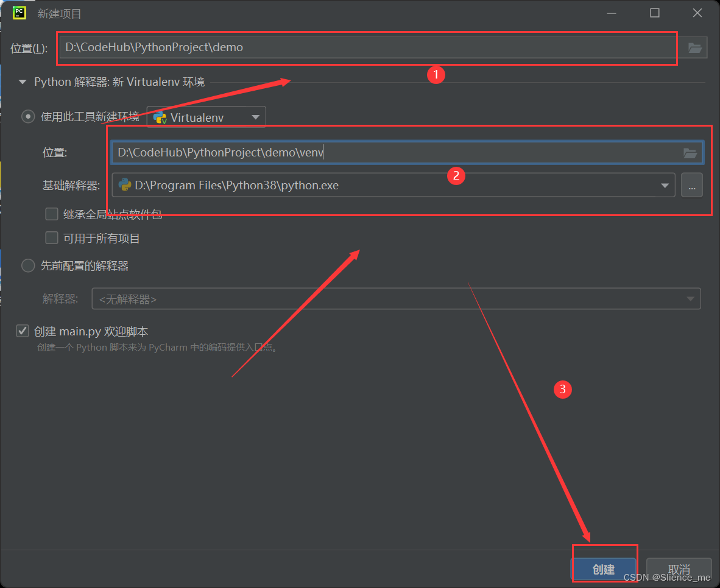
Task: Minimize the 新建项目 window
Action: coord(611,13)
